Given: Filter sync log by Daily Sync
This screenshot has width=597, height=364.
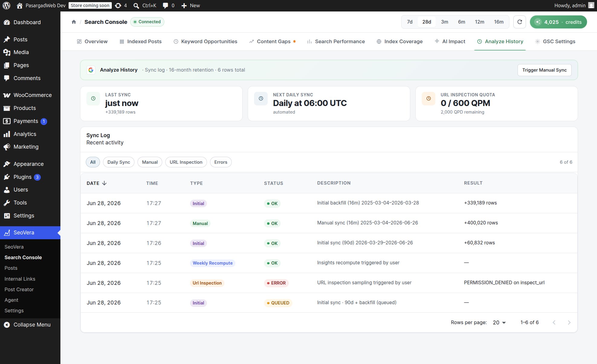Looking at the screenshot, I should [119, 162].
